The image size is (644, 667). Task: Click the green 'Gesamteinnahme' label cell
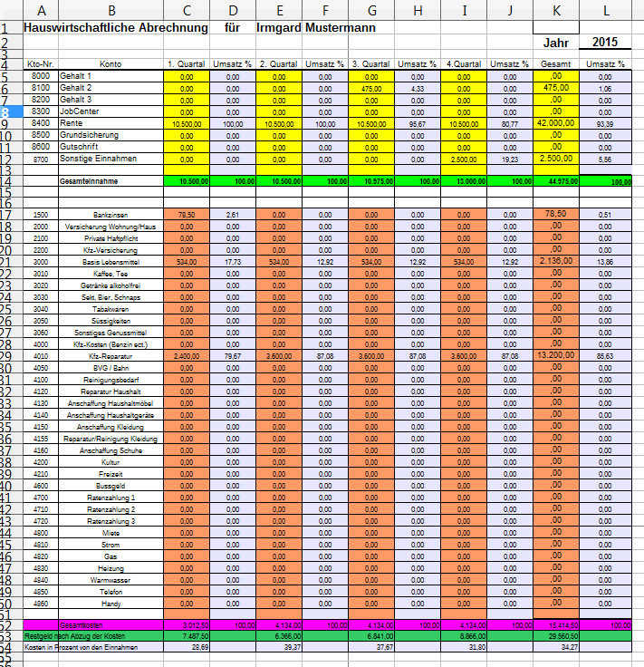pyautogui.click(x=111, y=182)
